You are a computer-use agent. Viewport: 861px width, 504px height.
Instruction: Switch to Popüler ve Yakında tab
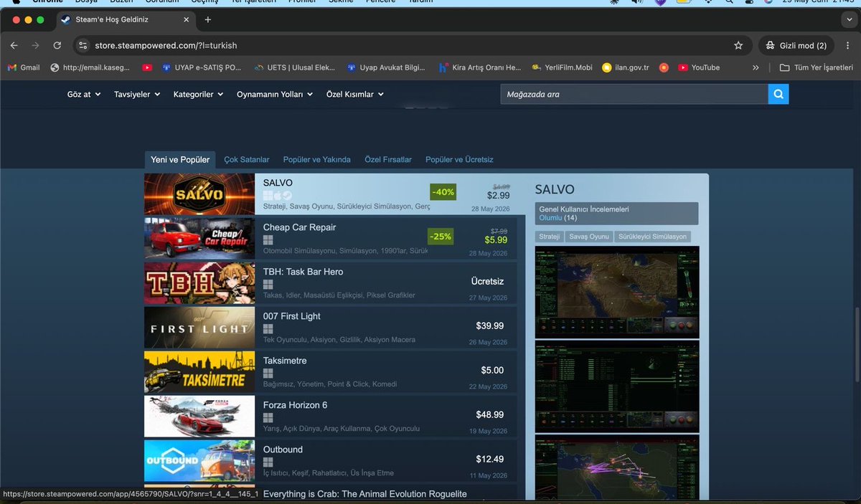click(317, 159)
